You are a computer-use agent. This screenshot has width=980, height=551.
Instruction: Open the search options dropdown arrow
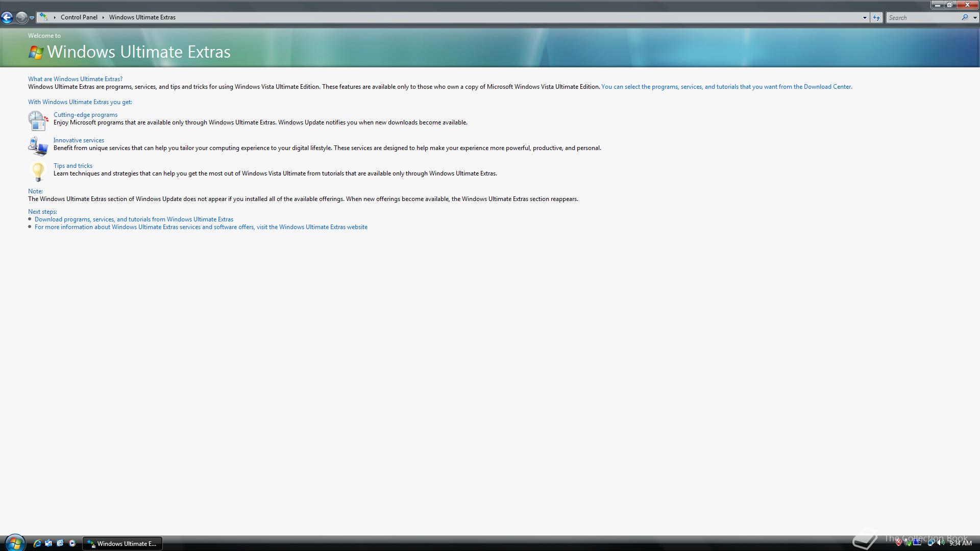coord(975,17)
